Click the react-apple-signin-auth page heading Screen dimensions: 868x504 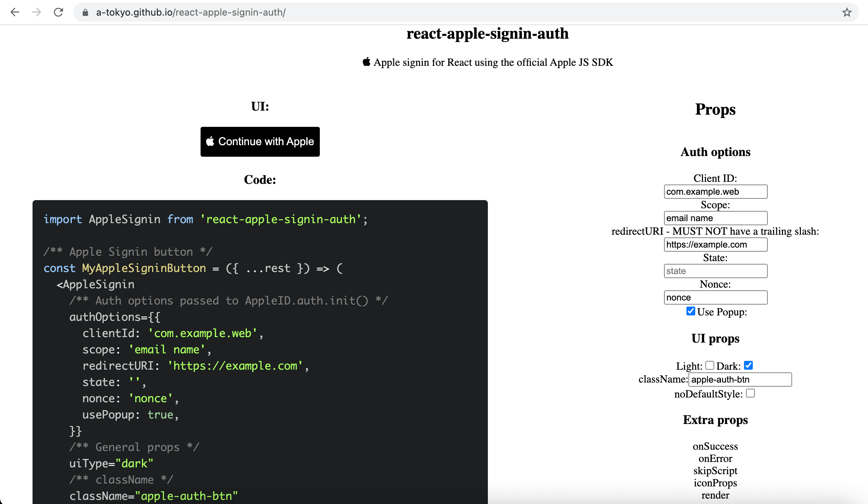488,34
